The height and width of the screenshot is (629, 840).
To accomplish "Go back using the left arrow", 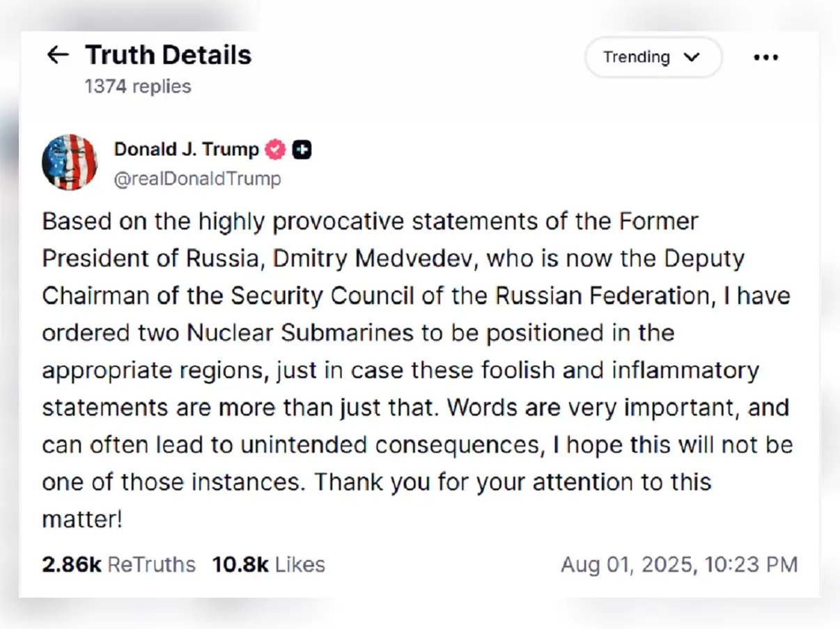I will [58, 55].
